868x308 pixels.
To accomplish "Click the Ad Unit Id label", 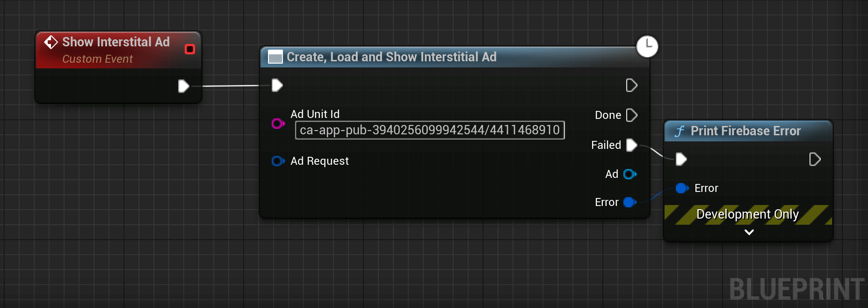I will tap(315, 114).
